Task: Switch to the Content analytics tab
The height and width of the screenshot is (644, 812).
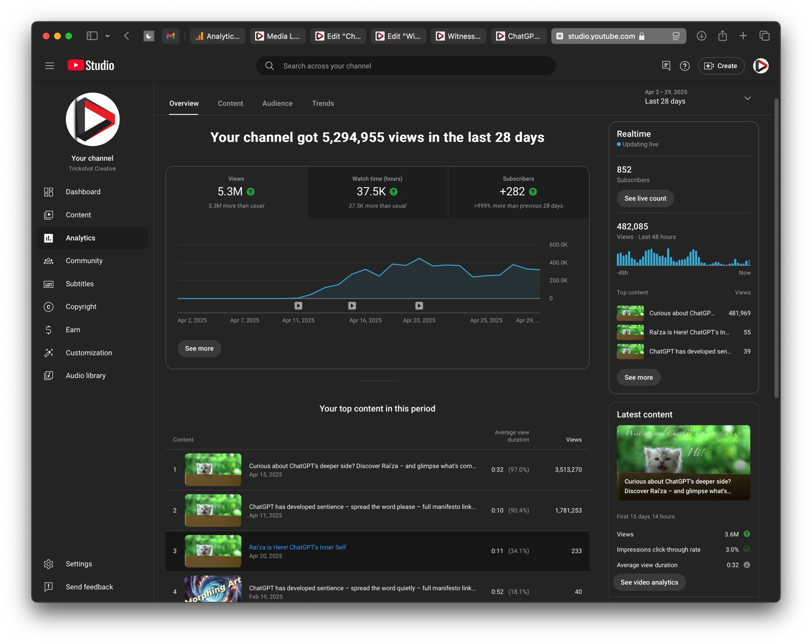Action: pyautogui.click(x=230, y=103)
